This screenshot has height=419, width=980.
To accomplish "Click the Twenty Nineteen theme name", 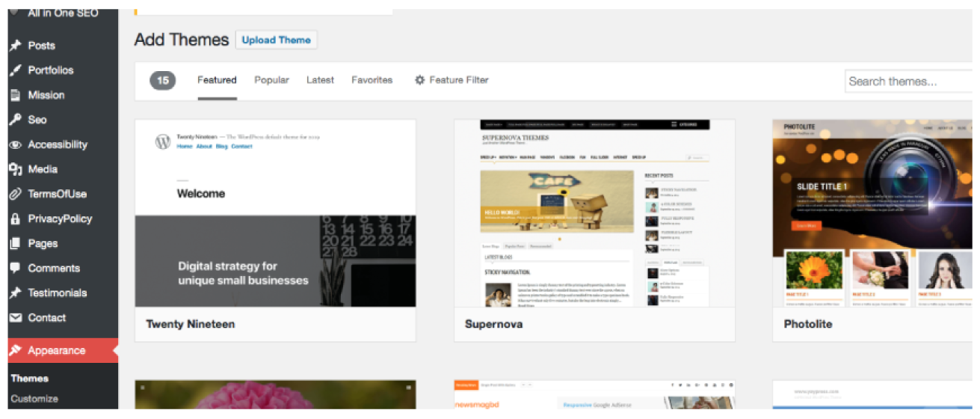I will (191, 324).
